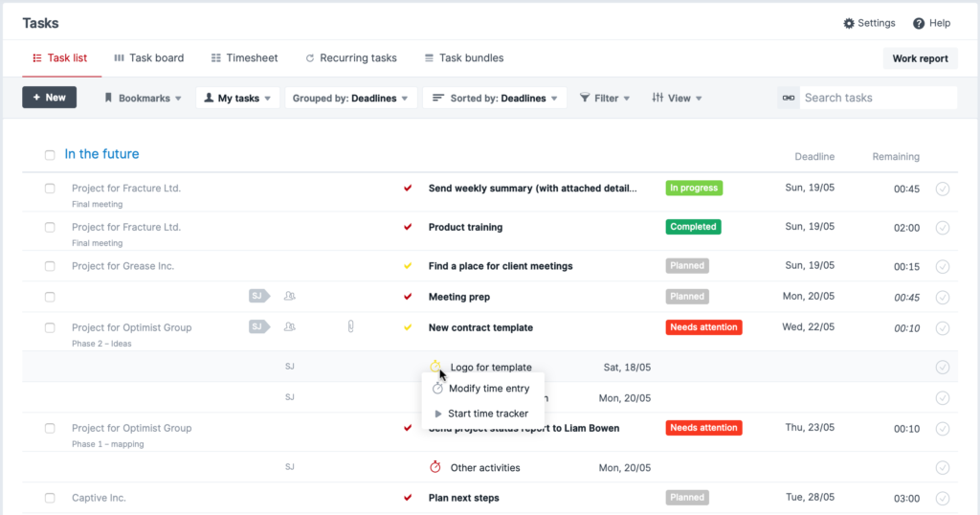This screenshot has width=980, height=515.
Task: Switch to the Timesheet tab
Action: click(x=244, y=58)
